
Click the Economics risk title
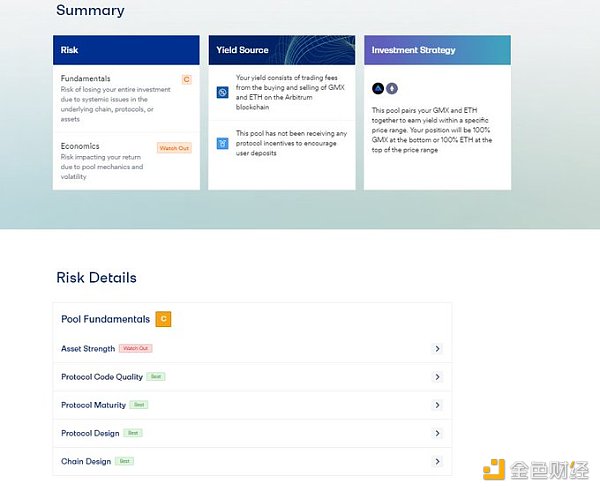point(80,146)
